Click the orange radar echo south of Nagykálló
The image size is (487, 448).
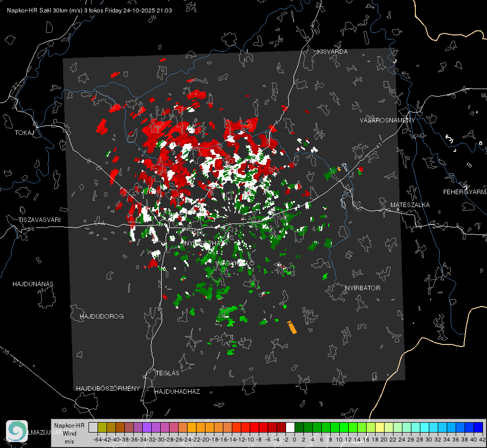pyautogui.click(x=292, y=328)
